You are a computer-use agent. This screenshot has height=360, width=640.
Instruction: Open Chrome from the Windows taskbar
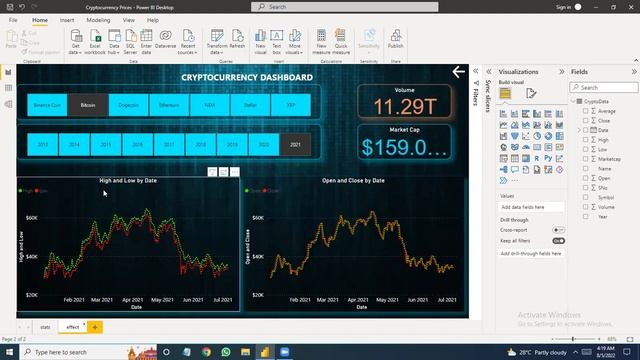pyautogui.click(x=206, y=352)
